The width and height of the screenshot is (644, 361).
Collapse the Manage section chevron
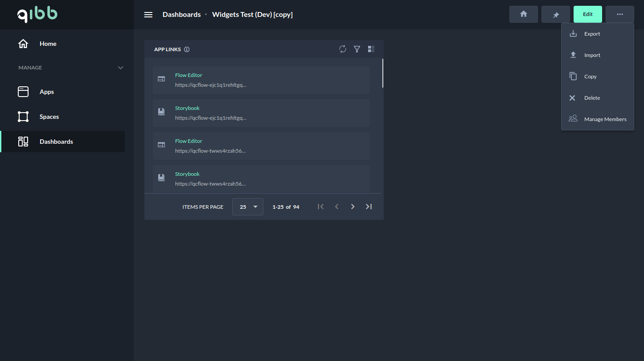click(x=120, y=68)
